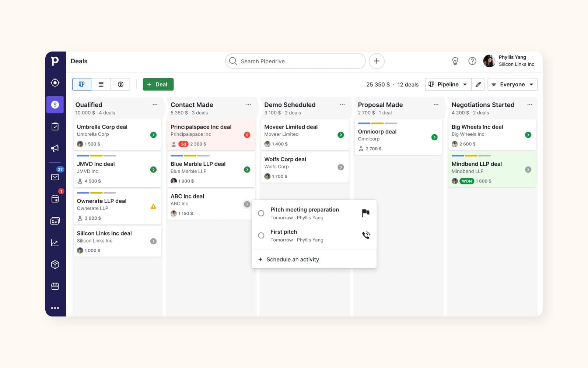This screenshot has width=588, height=368.
Task: Click green activity arrow on Umbrella Corp deal
Action: pyautogui.click(x=153, y=135)
